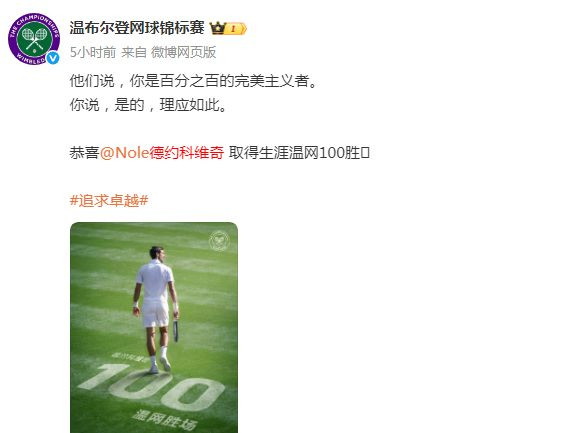Open the Wimbledon account avatar

[34, 39]
